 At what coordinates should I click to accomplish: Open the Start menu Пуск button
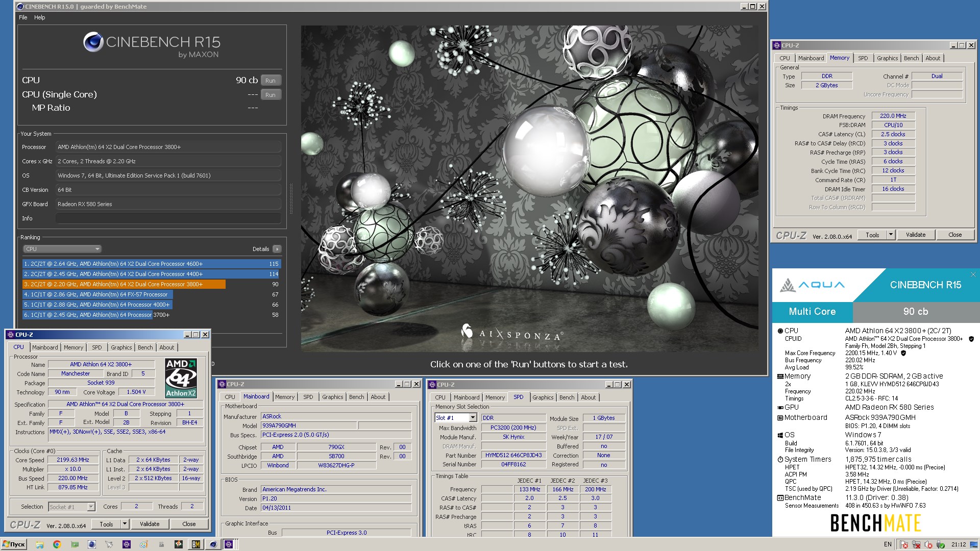point(14,544)
